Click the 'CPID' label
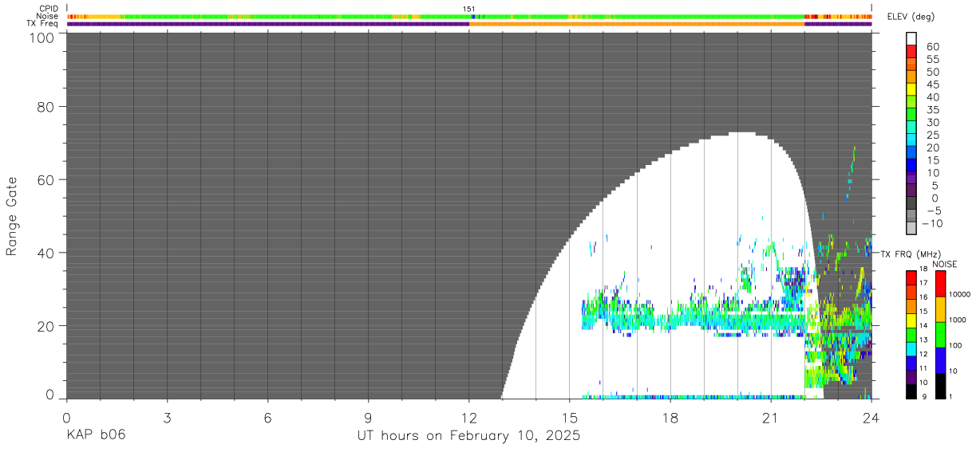Image resolution: width=980 pixels, height=452 pixels. (x=47, y=9)
